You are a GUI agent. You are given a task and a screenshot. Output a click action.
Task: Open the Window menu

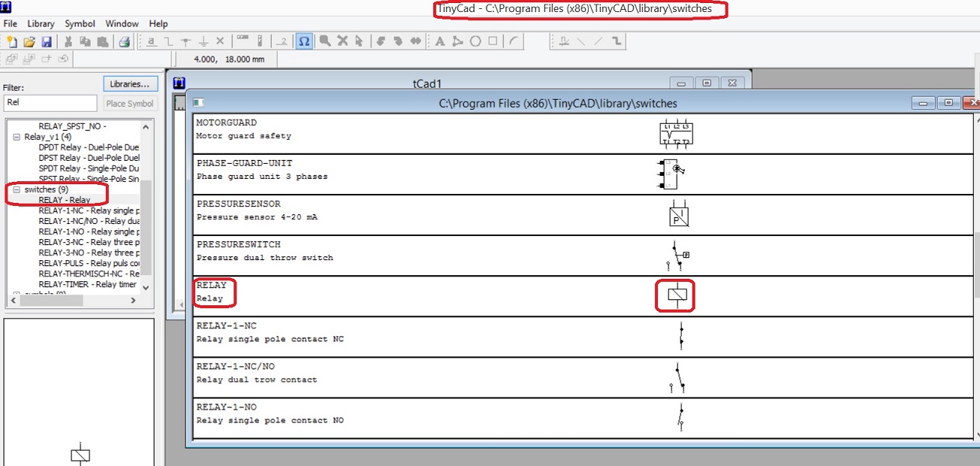point(122,23)
